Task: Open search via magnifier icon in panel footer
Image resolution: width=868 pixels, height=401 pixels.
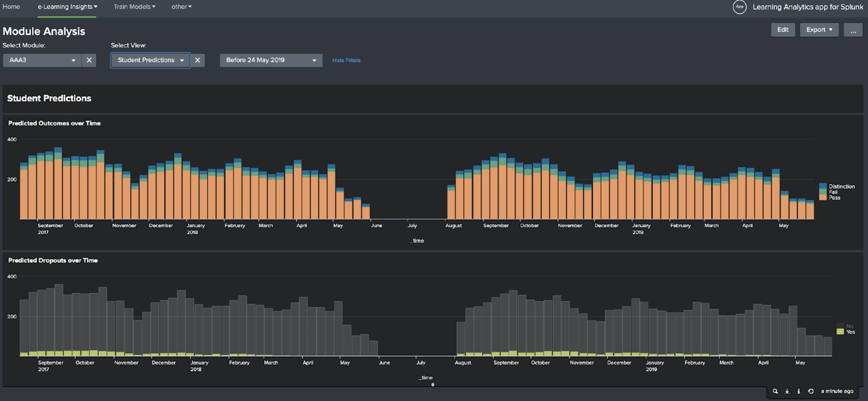Action: click(x=775, y=391)
